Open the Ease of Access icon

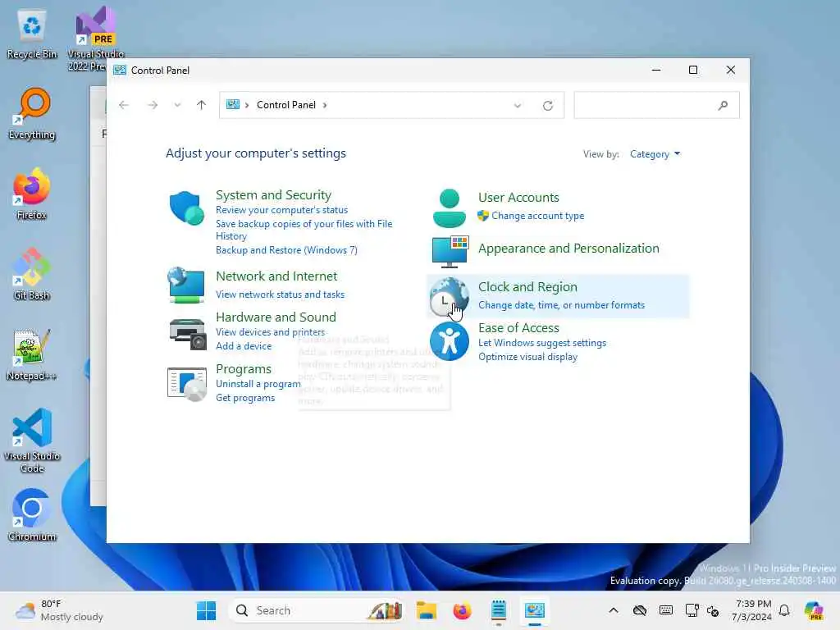coord(449,341)
